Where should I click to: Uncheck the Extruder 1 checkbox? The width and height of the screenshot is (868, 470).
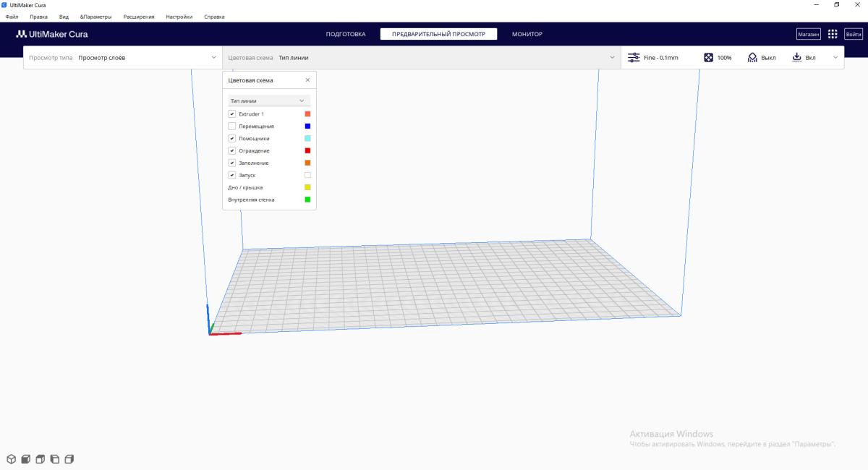click(x=232, y=114)
